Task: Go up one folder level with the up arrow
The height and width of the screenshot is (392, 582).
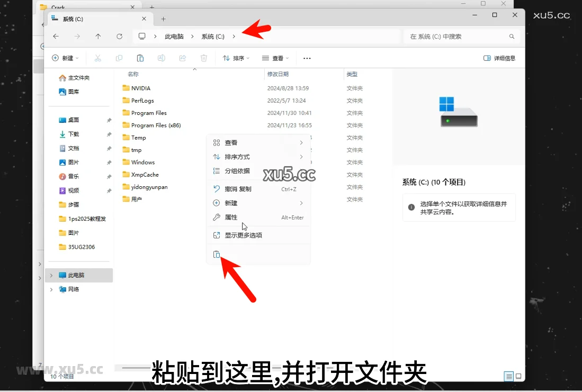Action: 98,37
